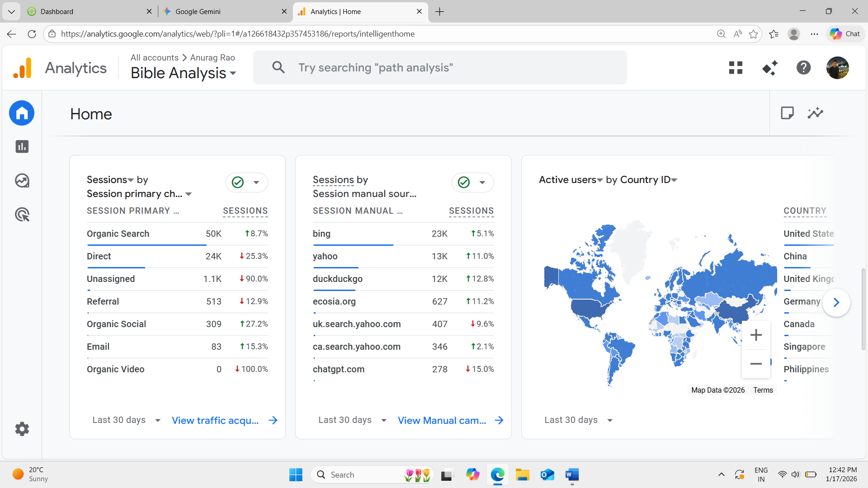This screenshot has height=488, width=868.
Task: Click the All accounts breadcrumb link
Action: pos(154,58)
